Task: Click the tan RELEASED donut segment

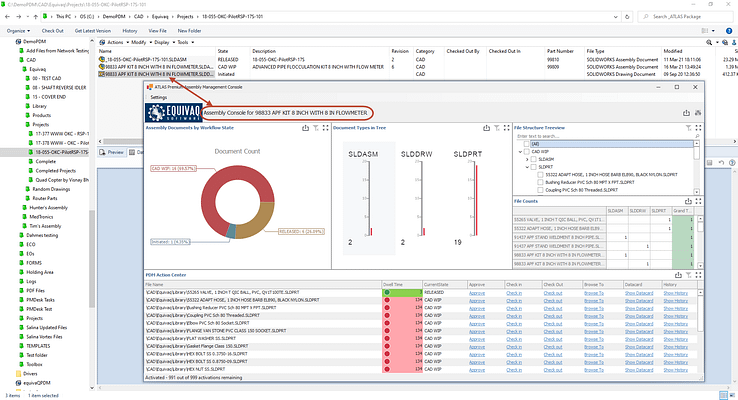Action: 257,224
